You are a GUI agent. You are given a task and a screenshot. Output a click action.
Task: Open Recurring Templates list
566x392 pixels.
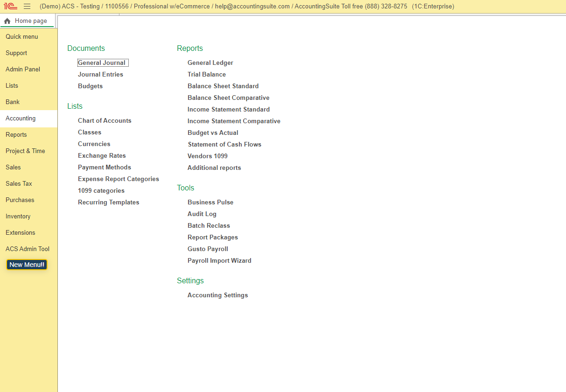point(109,203)
